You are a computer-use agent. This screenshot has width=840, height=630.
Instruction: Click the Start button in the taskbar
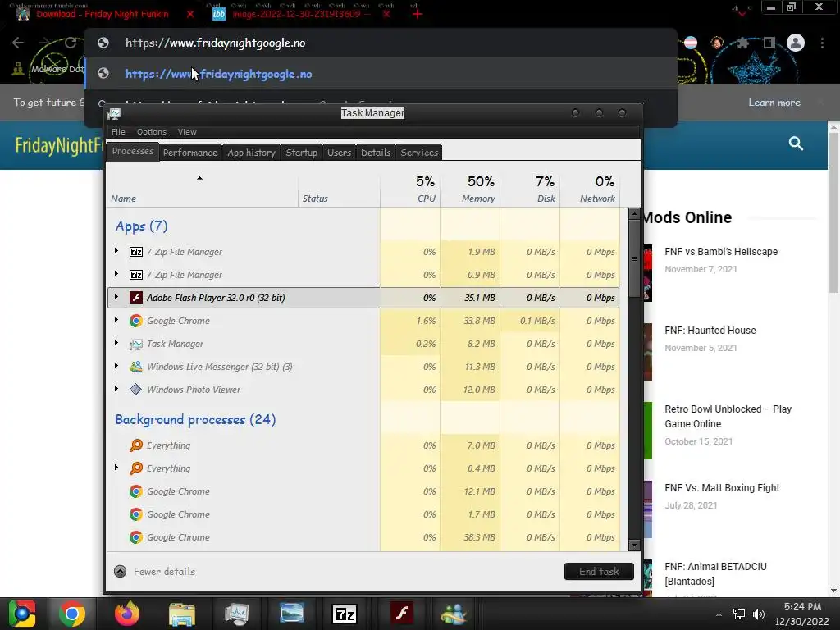pos(22,614)
